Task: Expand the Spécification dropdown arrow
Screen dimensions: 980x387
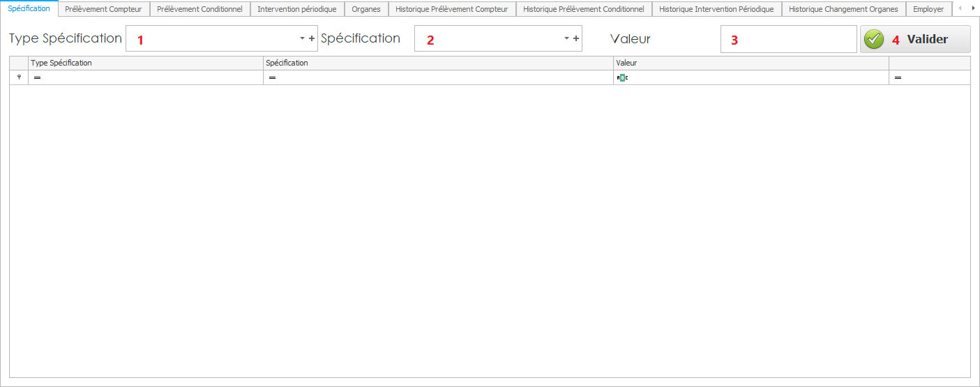Action: (x=566, y=38)
